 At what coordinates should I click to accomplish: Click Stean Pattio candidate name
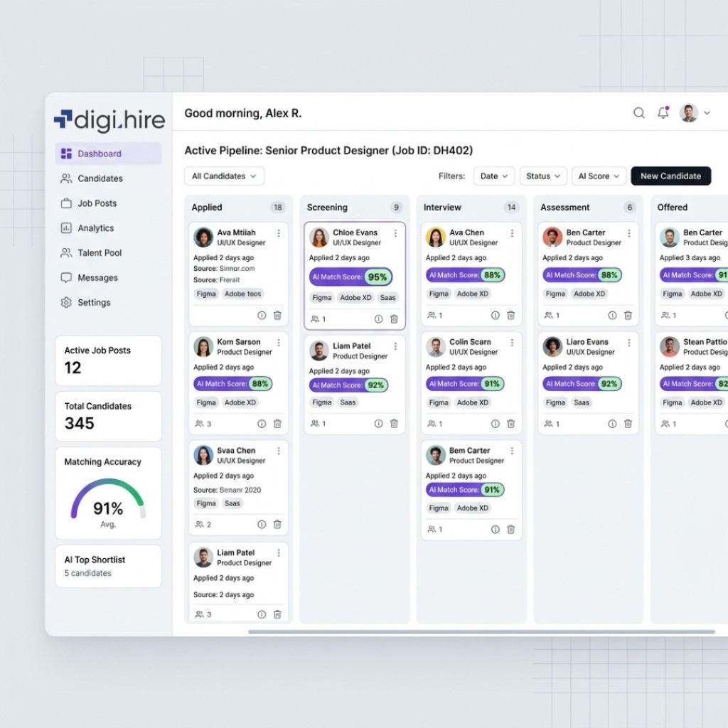705,342
